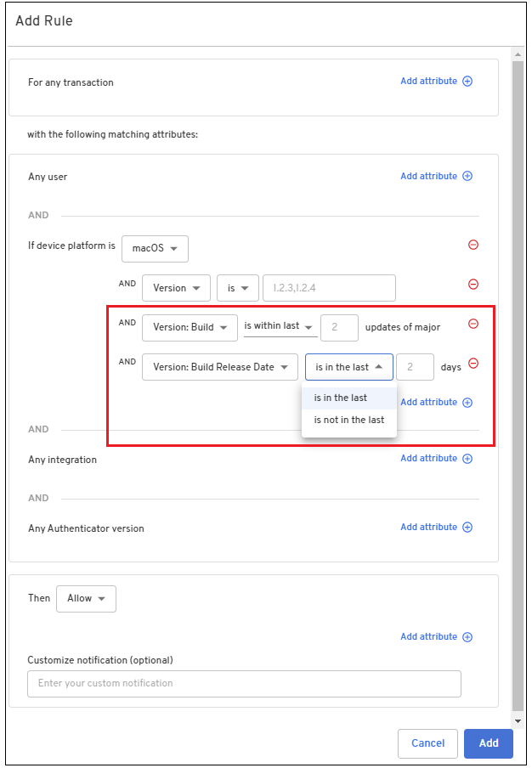Click Add attribute link above custom notification
The image size is (532, 768).
tap(428, 637)
